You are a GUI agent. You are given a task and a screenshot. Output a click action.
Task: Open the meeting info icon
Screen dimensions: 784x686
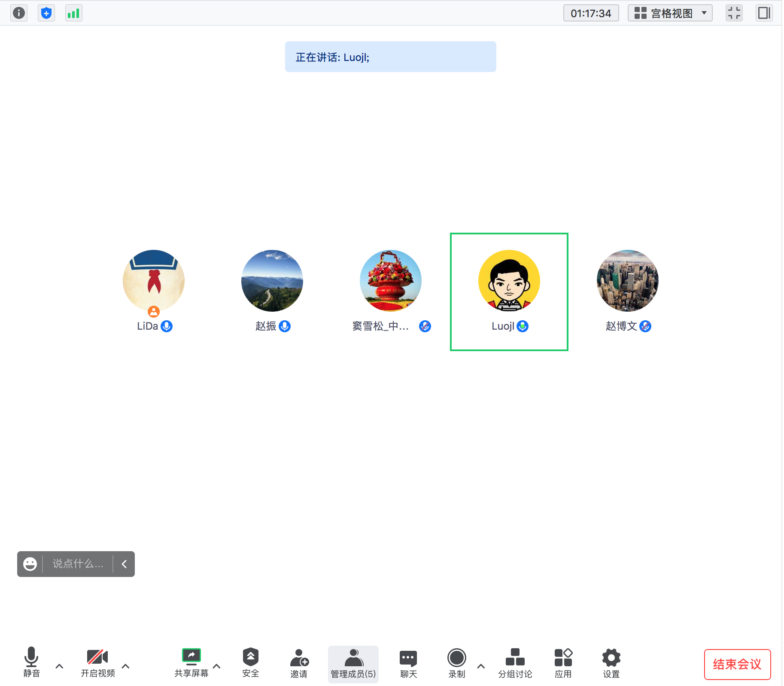pos(19,13)
